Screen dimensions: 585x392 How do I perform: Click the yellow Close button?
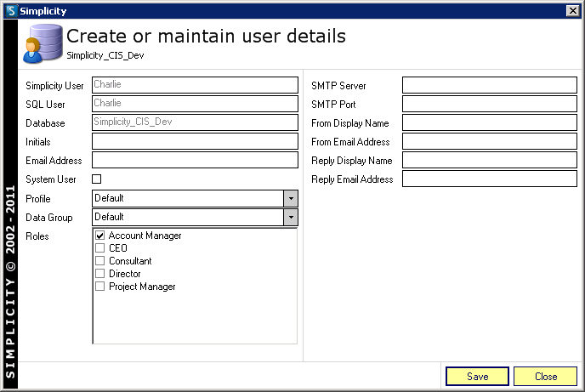[545, 377]
